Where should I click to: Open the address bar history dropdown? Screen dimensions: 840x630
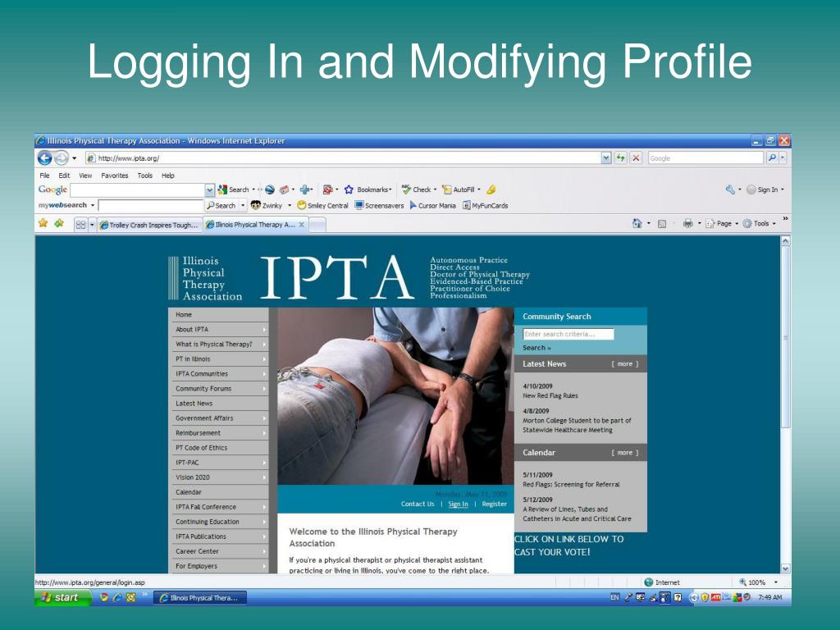click(606, 158)
